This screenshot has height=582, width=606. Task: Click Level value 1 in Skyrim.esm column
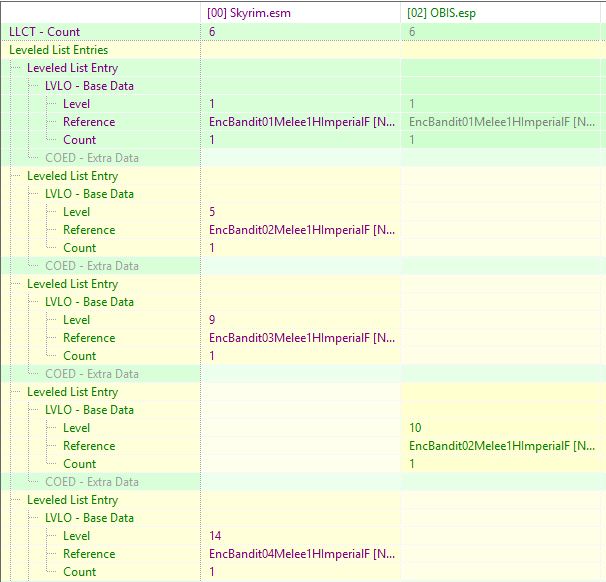212,104
